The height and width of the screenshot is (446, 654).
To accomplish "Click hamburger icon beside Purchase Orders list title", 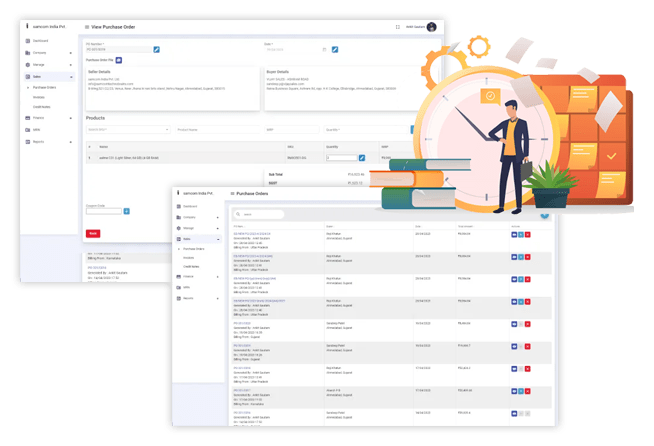I will tap(233, 193).
